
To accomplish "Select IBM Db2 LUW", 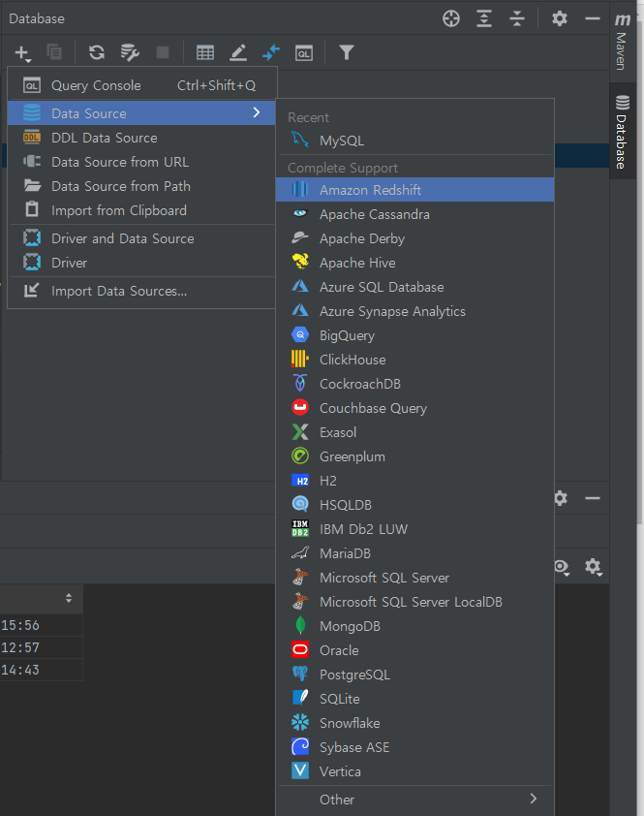I will coord(414,529).
